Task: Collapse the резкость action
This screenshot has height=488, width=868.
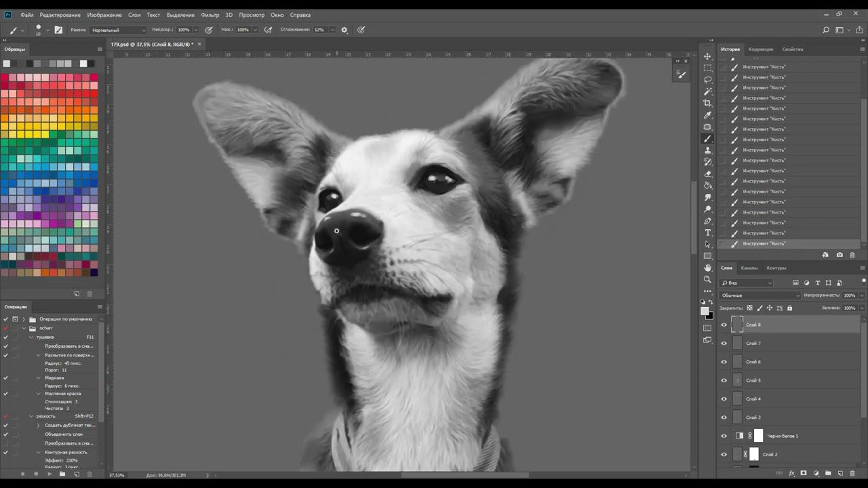Action: (31, 416)
